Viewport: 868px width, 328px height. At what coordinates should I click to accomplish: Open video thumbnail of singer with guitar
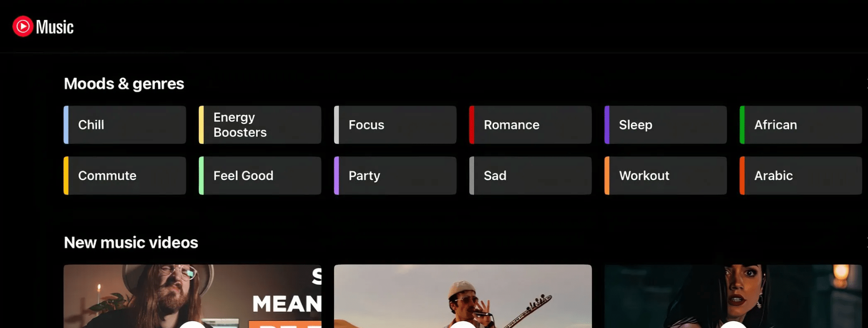point(463,296)
